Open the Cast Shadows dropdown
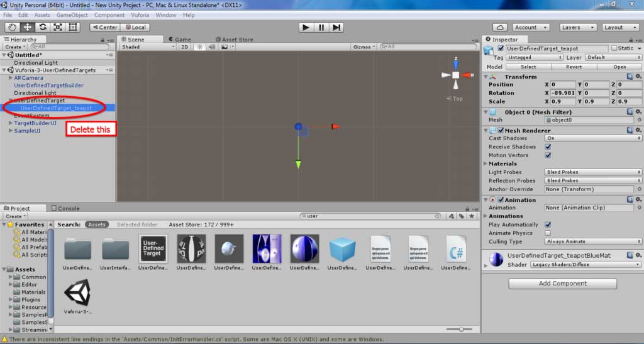The width and height of the screenshot is (644, 344). coord(593,138)
